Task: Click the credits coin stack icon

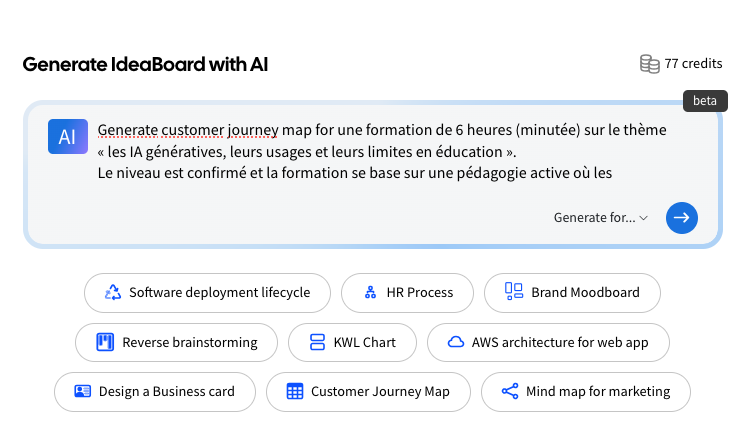Action: point(650,64)
